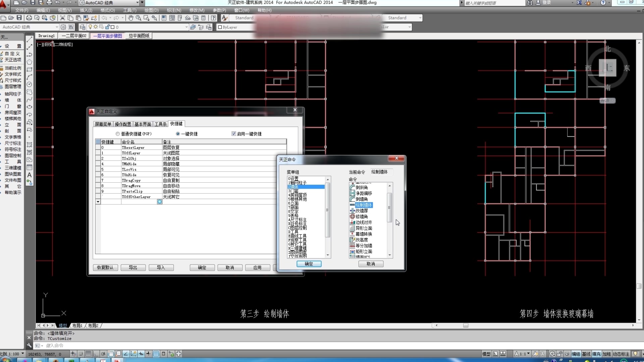Click the 菜单组 list scrollbar thumb
Image resolution: width=644 pixels, height=362 pixels.
[x=328, y=210]
